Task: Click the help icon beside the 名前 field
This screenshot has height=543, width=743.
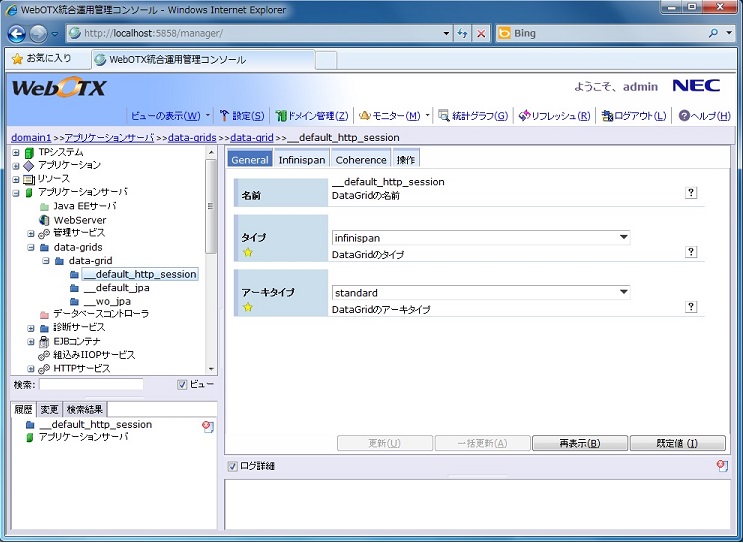Action: (x=691, y=193)
